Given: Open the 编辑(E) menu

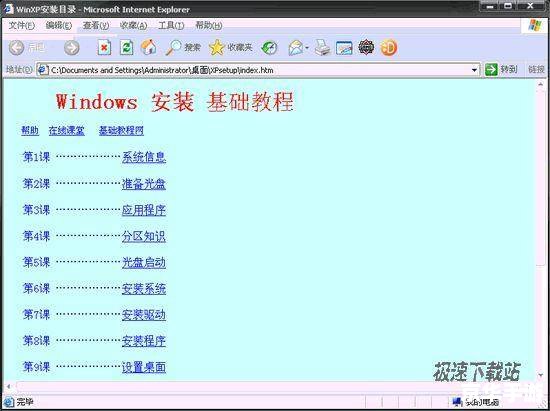Looking at the screenshot, I should tap(59, 25).
